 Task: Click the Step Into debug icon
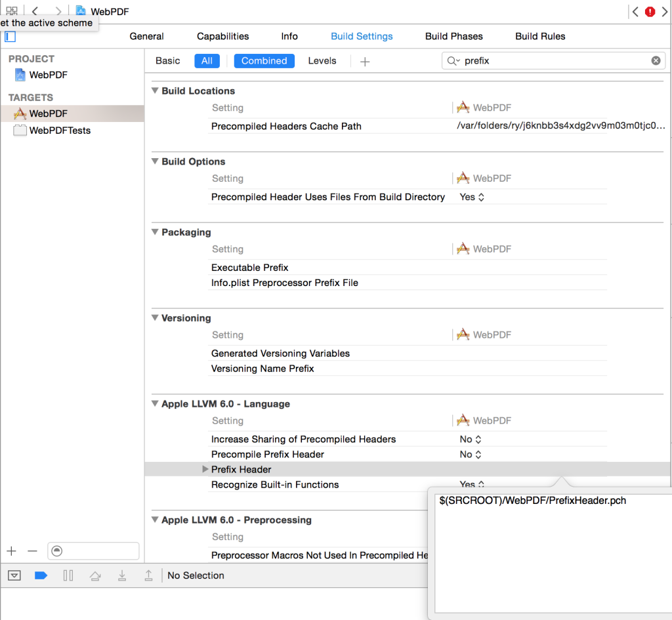122,575
